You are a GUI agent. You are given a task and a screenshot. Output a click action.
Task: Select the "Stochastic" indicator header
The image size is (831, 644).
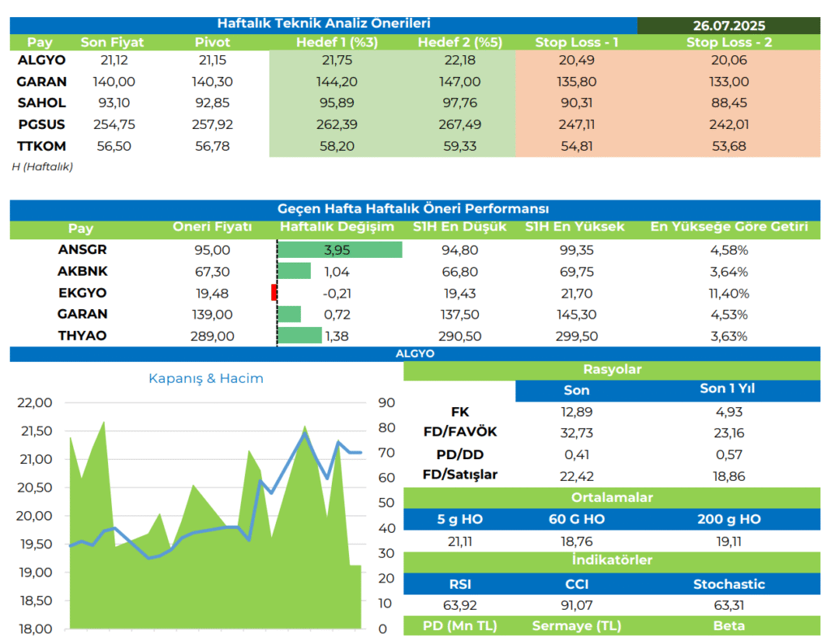point(729,584)
